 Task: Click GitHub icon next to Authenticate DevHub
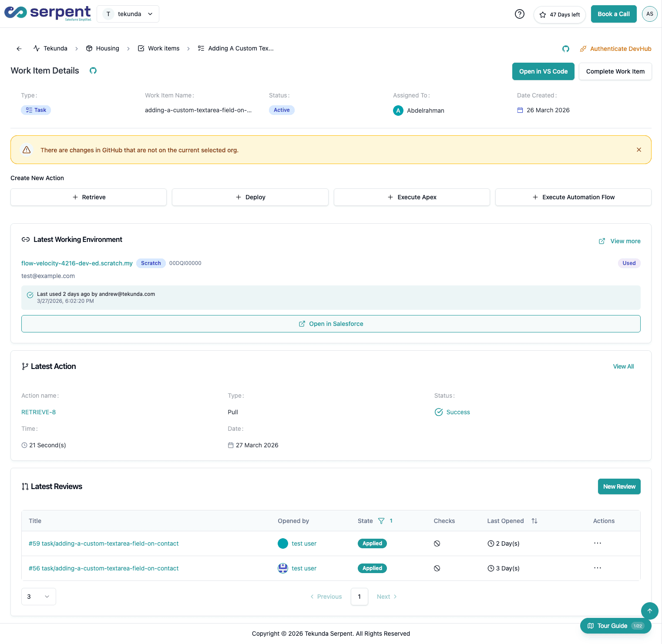point(565,49)
